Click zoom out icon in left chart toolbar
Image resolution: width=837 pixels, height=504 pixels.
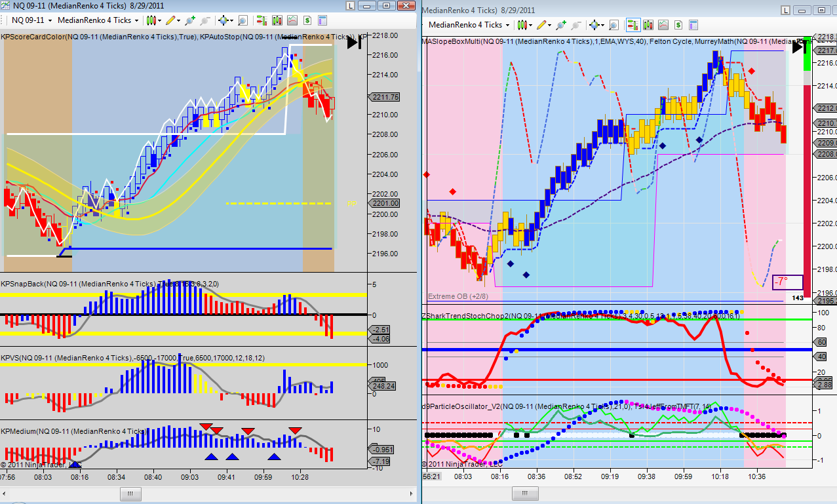pyautogui.click(x=204, y=20)
